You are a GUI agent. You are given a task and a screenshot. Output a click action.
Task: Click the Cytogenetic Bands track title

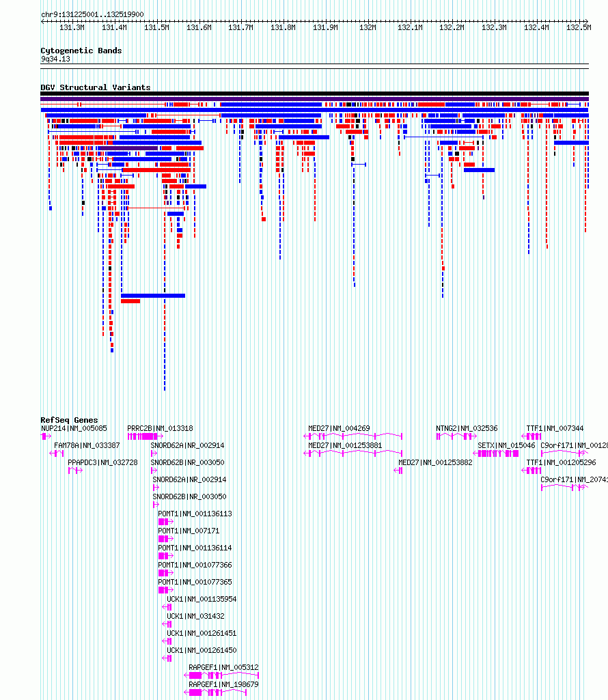(81, 51)
